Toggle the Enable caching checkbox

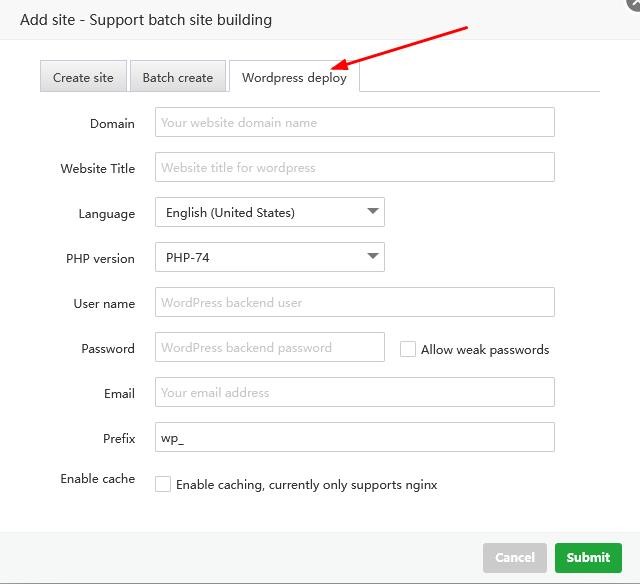163,484
